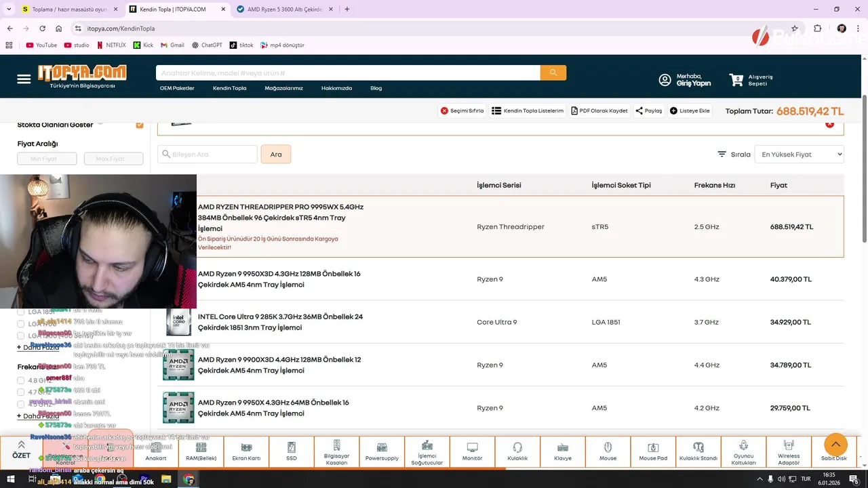
Task: Click the orange search magnifier button
Action: (x=553, y=73)
